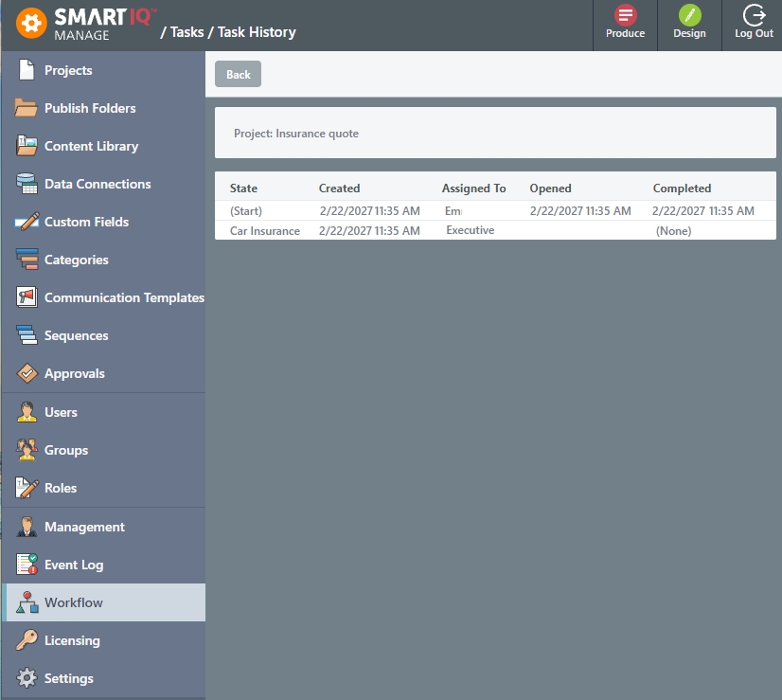Click the Approvals checkmark diamond icon
The height and width of the screenshot is (700, 782).
[27, 373]
